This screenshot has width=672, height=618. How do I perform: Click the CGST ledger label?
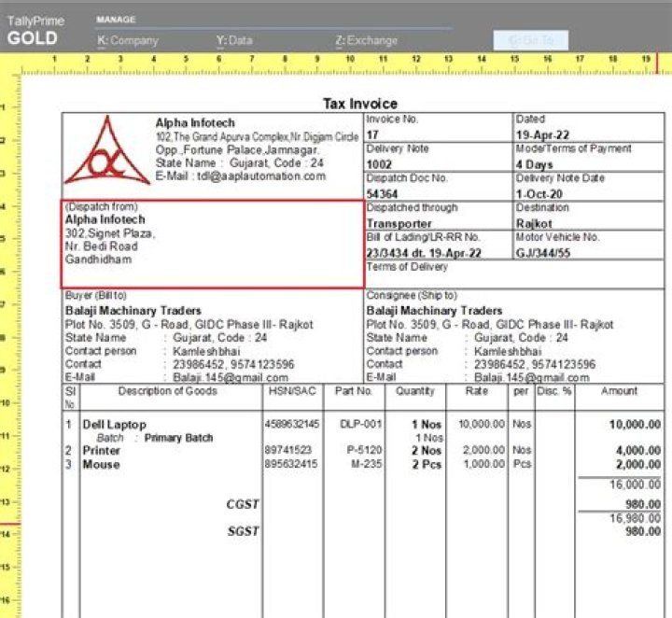click(243, 504)
